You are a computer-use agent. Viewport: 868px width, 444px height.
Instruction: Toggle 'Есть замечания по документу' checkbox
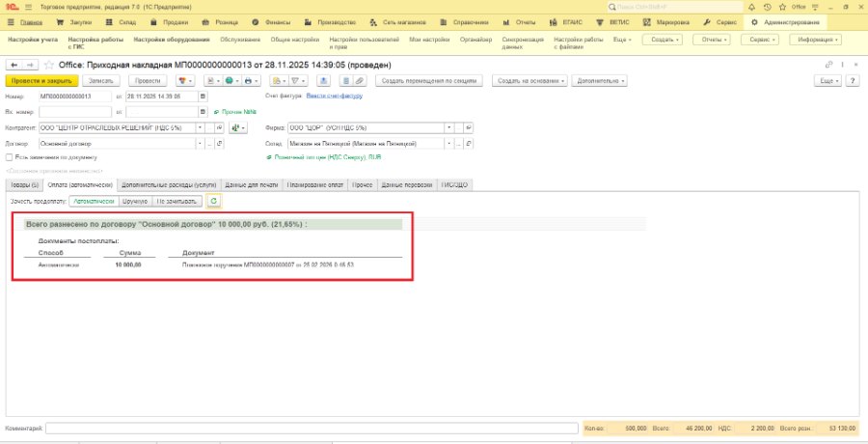point(9,157)
